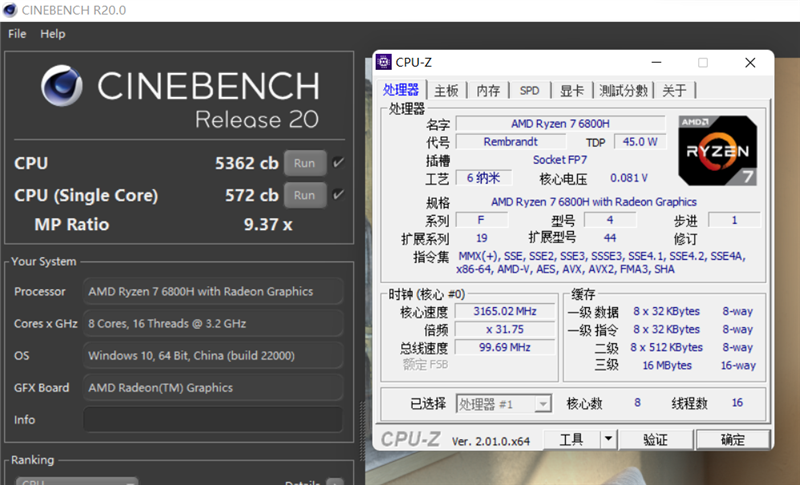Close the CPU-Z window
Screen dimensions: 800x485
pos(750,62)
